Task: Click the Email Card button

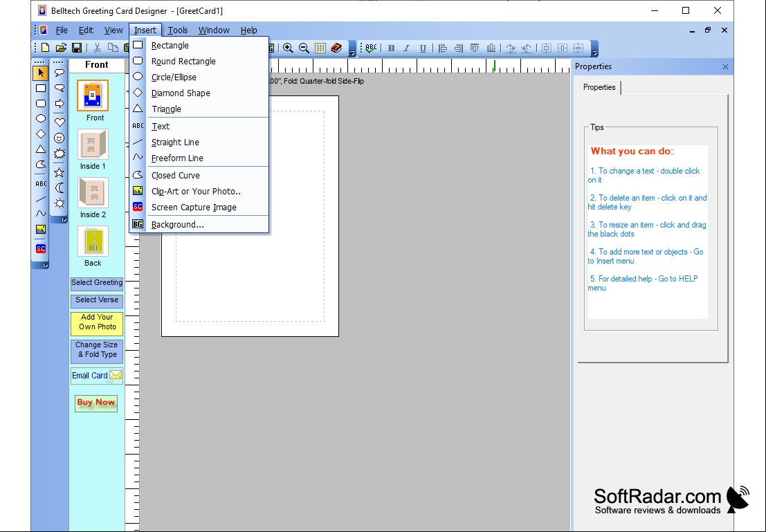Action: [97, 376]
